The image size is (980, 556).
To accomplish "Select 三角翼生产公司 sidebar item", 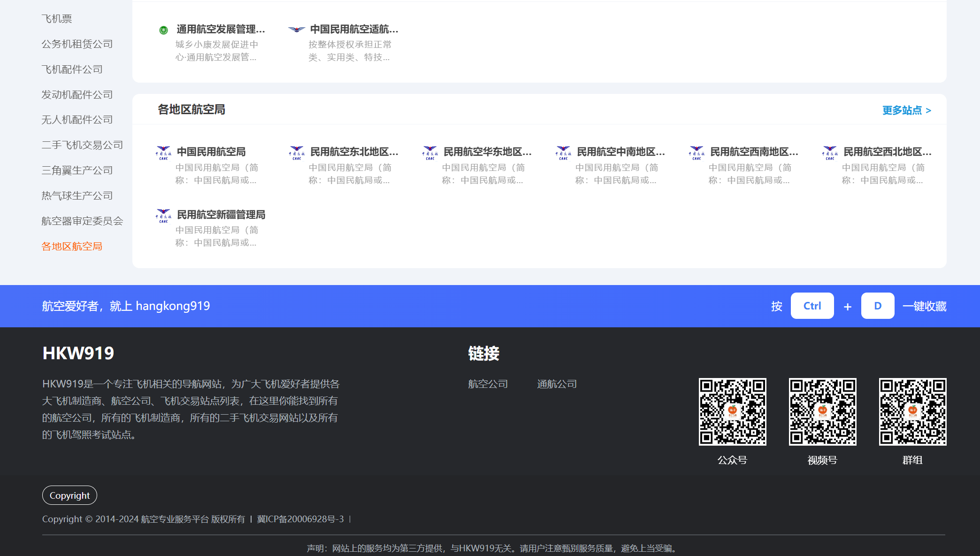I will (77, 170).
